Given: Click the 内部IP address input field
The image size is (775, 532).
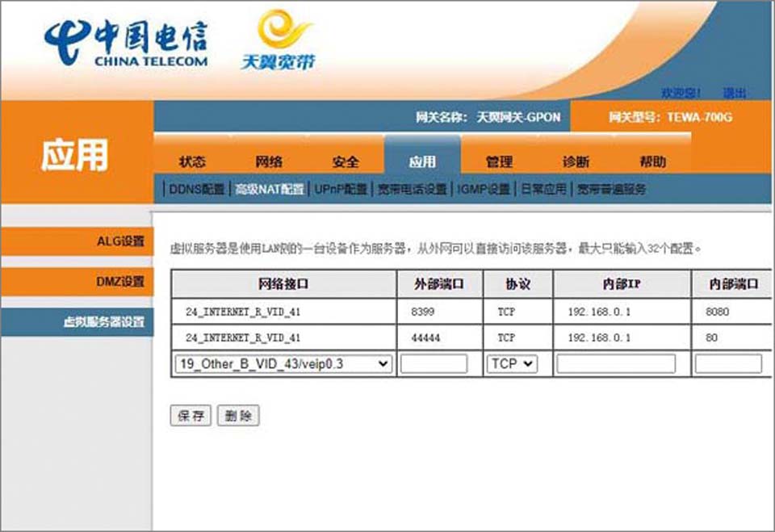Looking at the screenshot, I should click(x=616, y=364).
